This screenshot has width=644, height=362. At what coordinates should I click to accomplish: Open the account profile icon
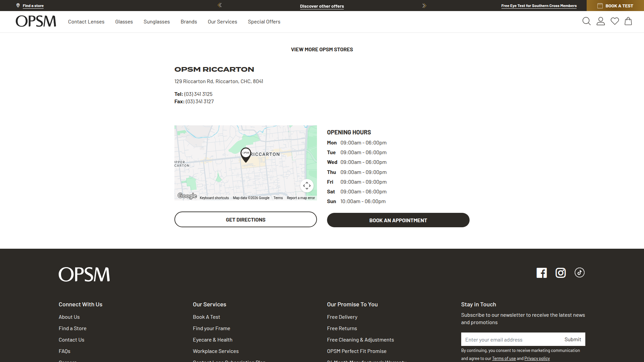601,21
